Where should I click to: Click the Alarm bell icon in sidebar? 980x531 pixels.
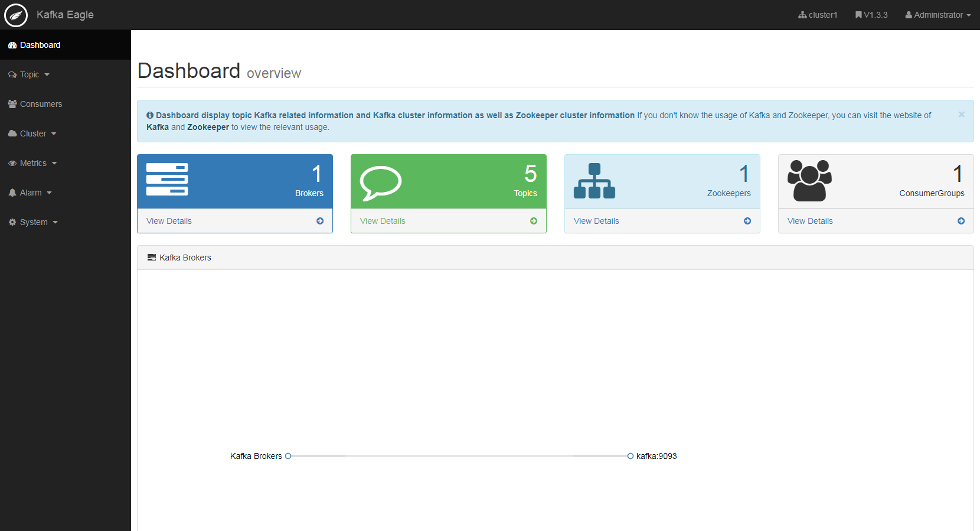[x=12, y=193]
